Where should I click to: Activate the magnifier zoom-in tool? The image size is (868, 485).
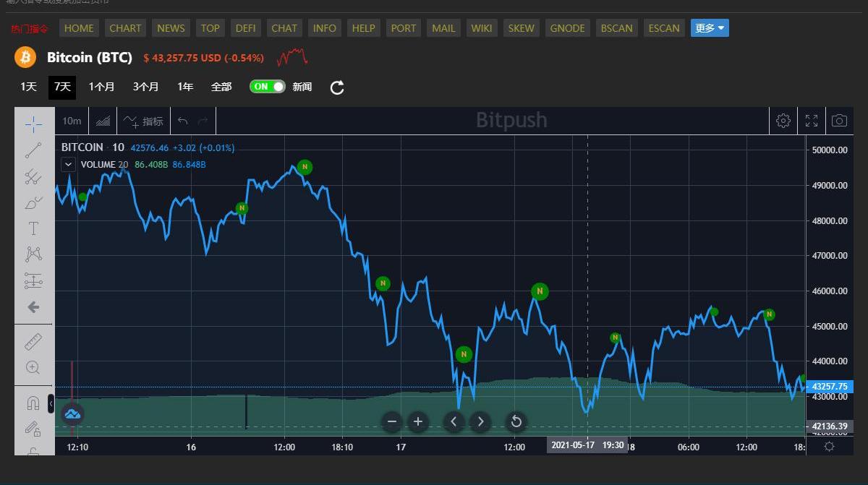tap(33, 367)
